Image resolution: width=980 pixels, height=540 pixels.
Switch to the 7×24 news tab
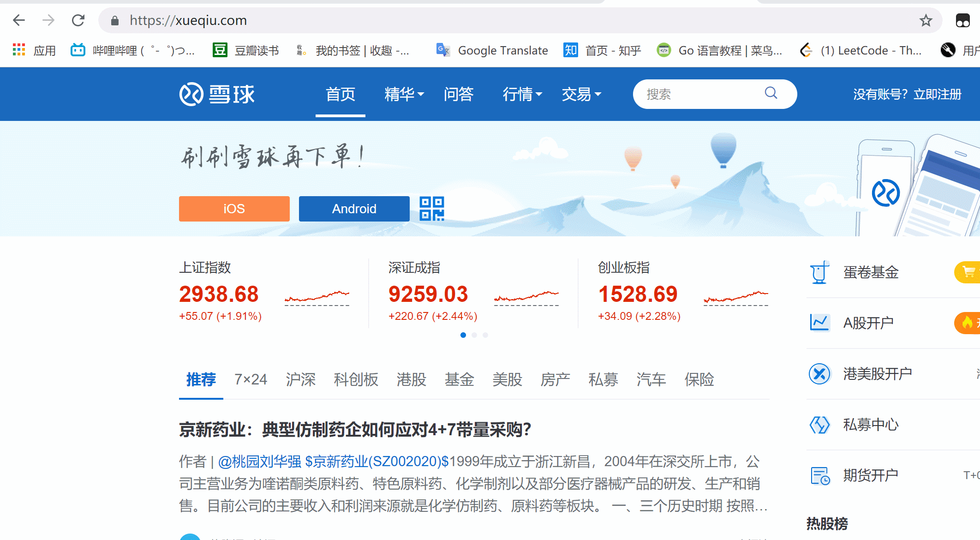(251, 379)
